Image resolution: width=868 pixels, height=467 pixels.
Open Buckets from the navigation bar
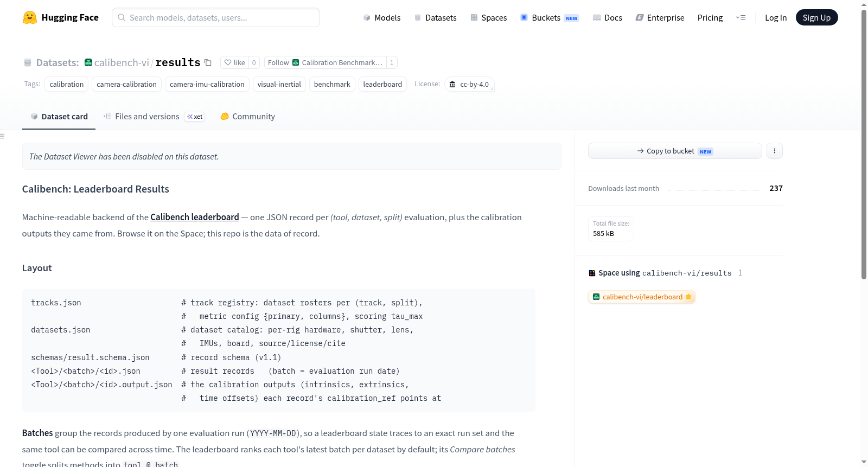pos(550,17)
